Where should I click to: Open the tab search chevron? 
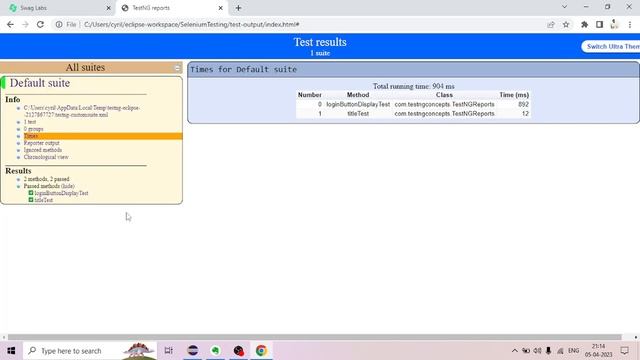coord(564,7)
